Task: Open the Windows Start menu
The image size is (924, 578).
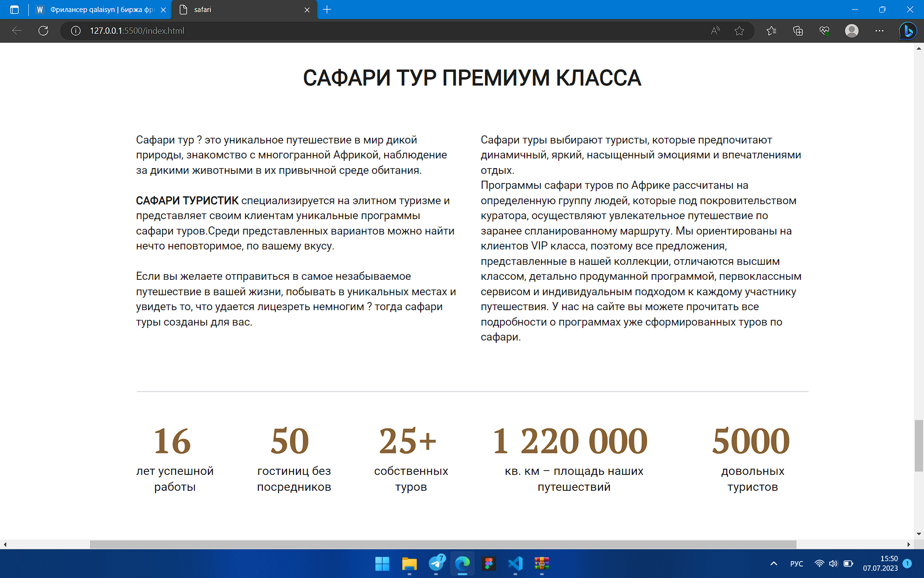Action: (x=382, y=564)
